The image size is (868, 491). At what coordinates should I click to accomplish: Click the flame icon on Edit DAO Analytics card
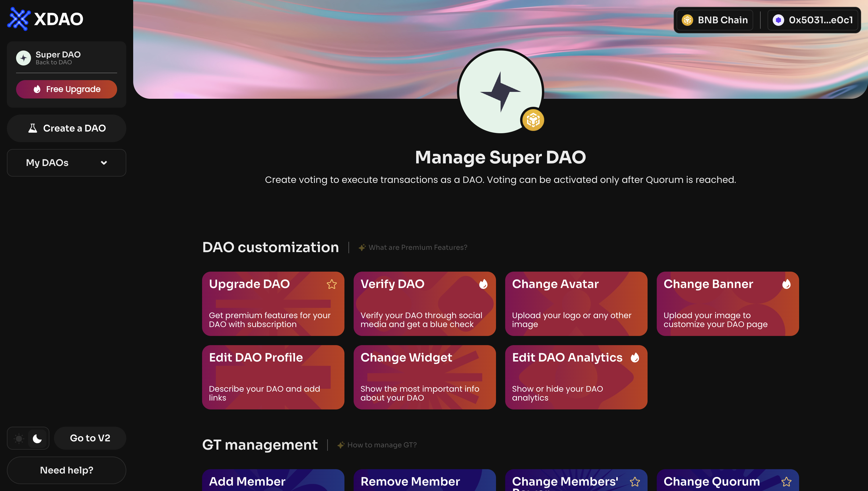[635, 357]
